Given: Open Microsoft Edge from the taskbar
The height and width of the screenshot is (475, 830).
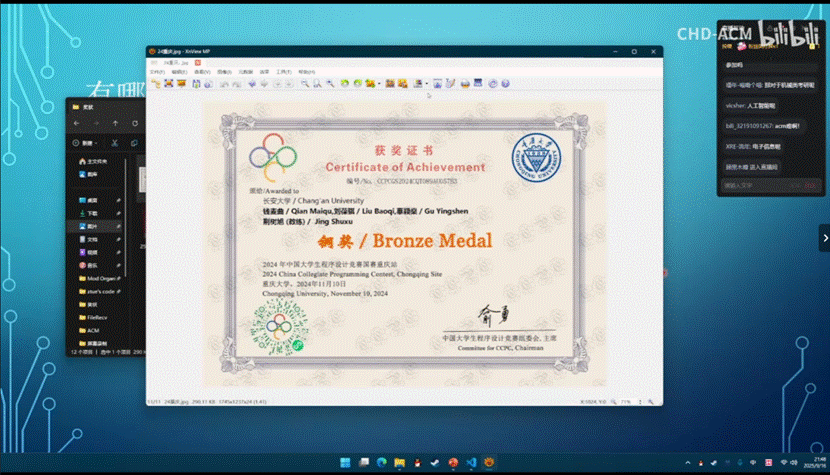Looking at the screenshot, I should click(x=379, y=463).
